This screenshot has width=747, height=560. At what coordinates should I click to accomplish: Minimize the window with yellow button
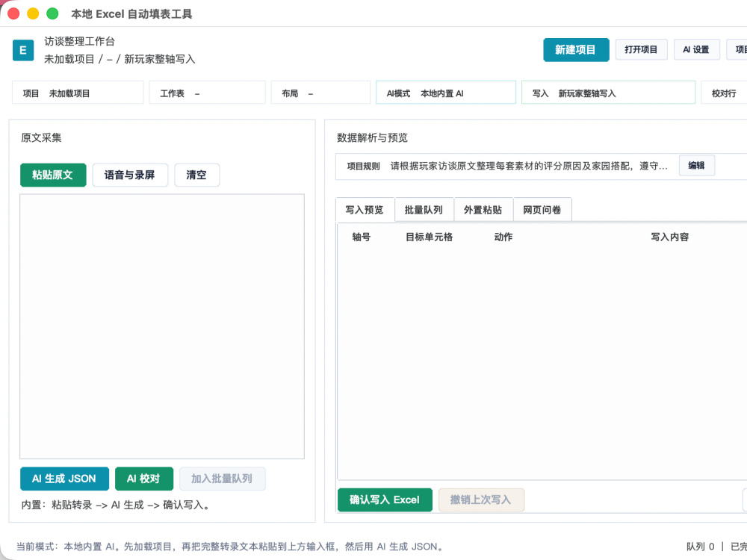33,13
